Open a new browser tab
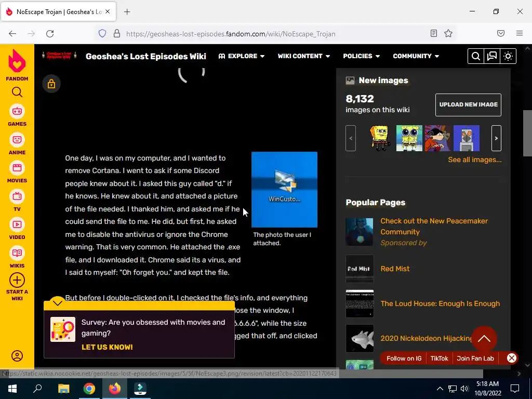532x399 pixels. coord(127,12)
